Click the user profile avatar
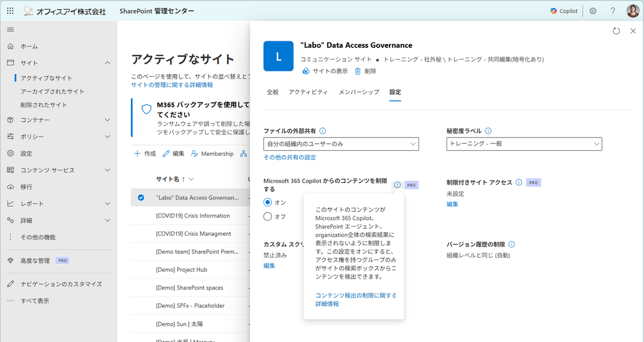This screenshot has height=342, width=644. [632, 11]
